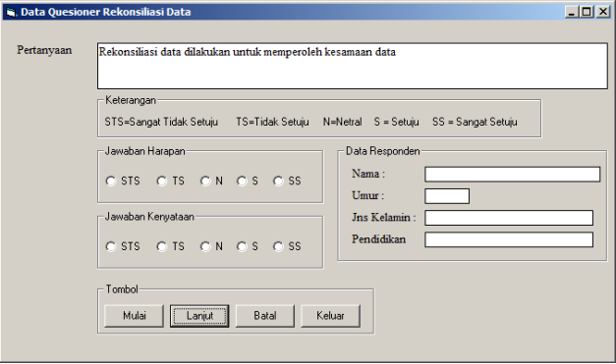
Task: Click the Keluar button
Action: coord(330,316)
